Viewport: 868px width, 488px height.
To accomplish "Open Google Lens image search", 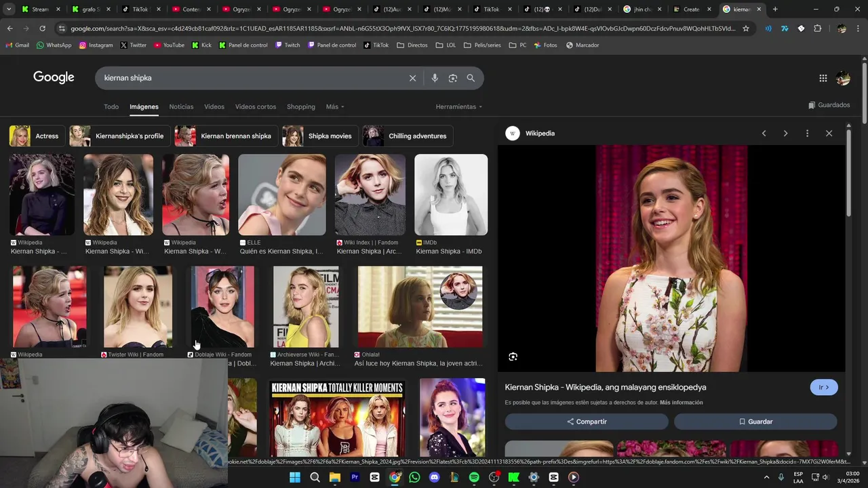I will tap(453, 78).
